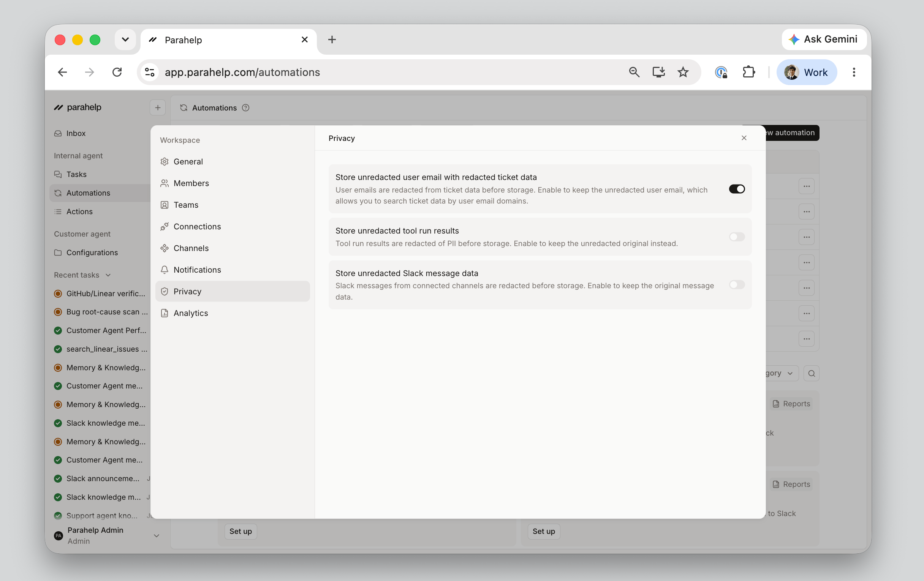This screenshot has height=581, width=924.
Task: Open the category filter dropdown
Action: (x=782, y=374)
